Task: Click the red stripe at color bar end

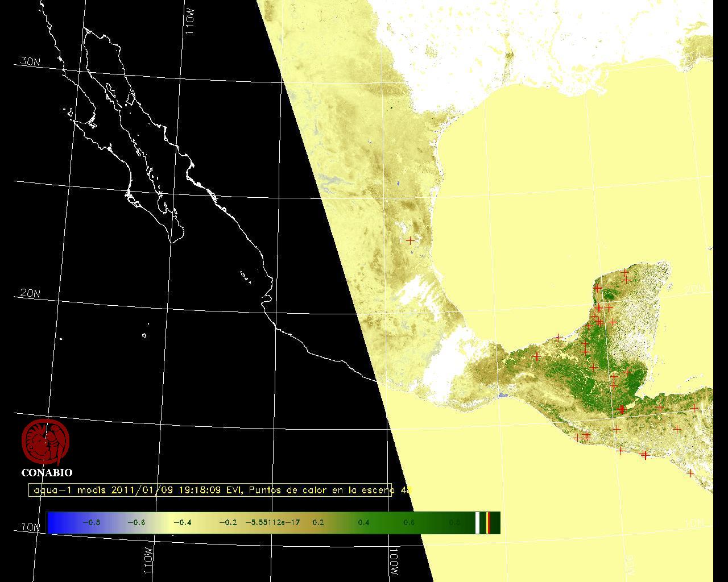Action: pyautogui.click(x=488, y=522)
